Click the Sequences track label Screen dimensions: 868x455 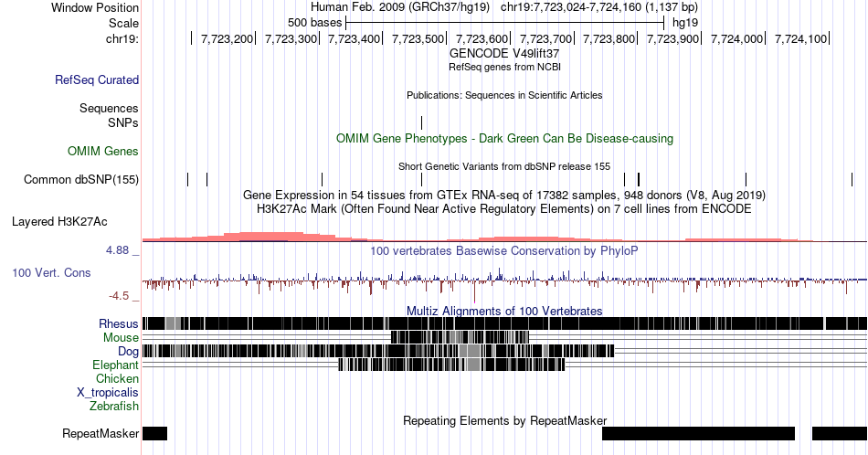(109, 108)
